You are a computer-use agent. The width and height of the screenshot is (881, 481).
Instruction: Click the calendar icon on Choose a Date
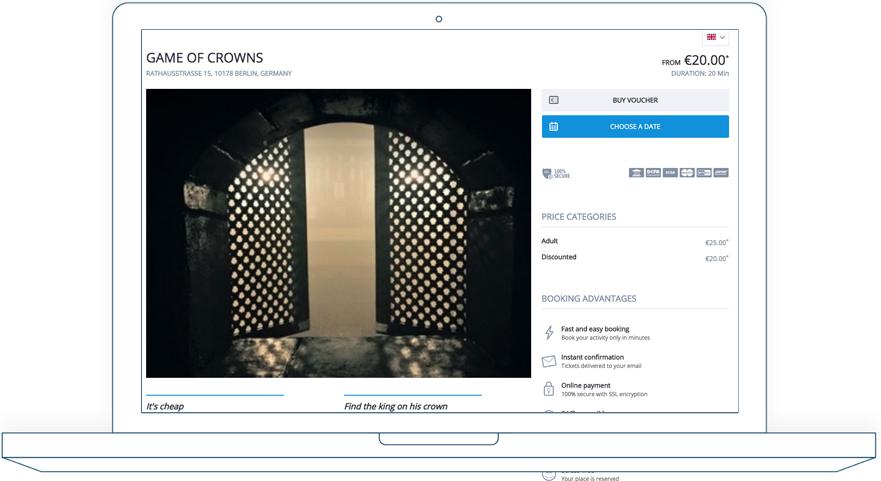pos(553,126)
